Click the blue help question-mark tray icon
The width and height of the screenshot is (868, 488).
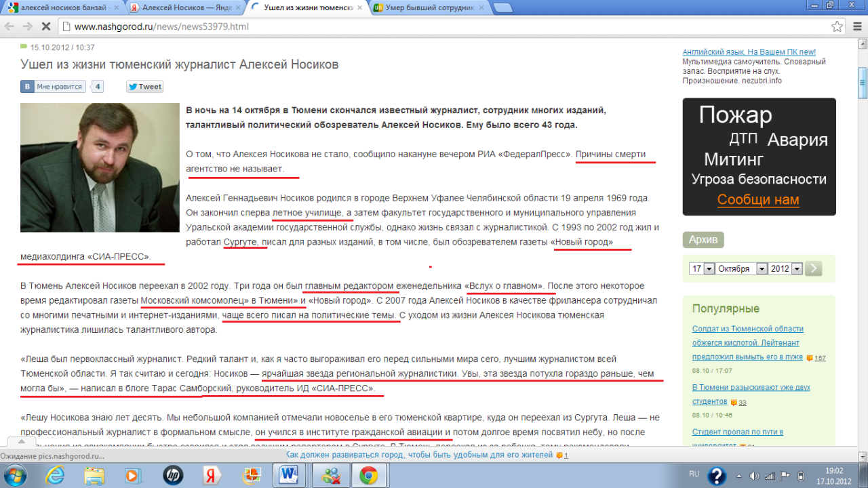pos(717,476)
